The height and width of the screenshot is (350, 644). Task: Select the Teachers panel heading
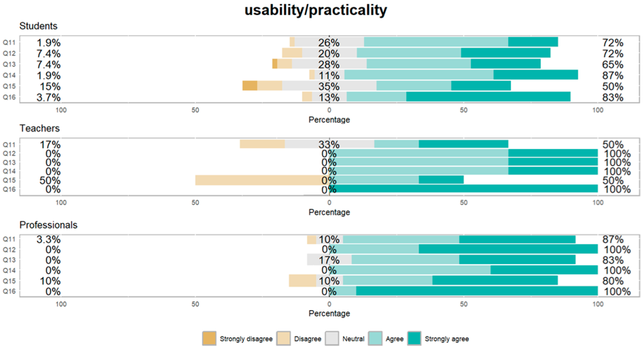pos(39,128)
